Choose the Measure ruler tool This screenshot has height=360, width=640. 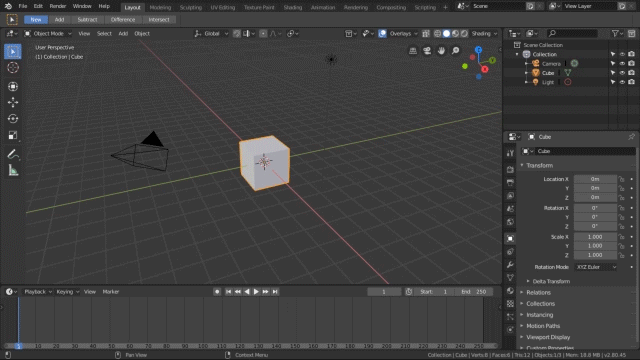(x=13, y=171)
